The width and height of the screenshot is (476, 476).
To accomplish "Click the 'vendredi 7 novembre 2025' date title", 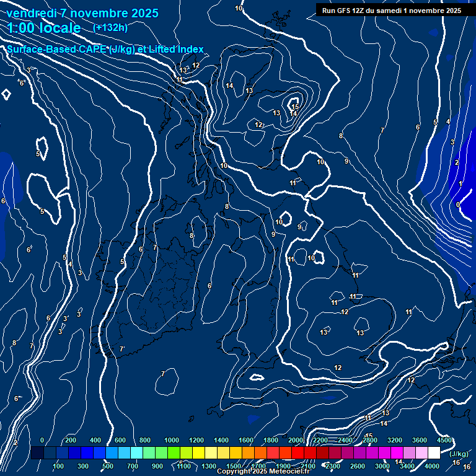I will (x=85, y=13).
